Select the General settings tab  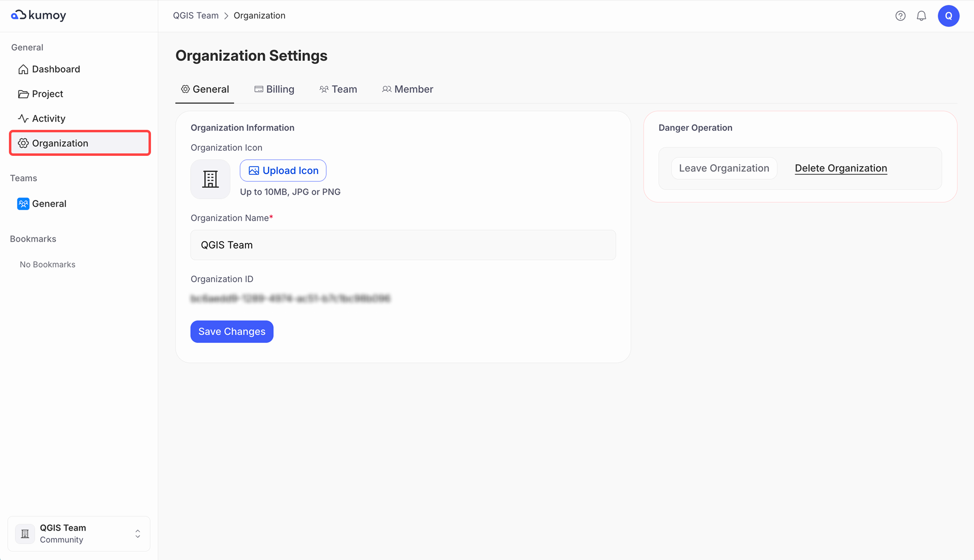point(205,89)
